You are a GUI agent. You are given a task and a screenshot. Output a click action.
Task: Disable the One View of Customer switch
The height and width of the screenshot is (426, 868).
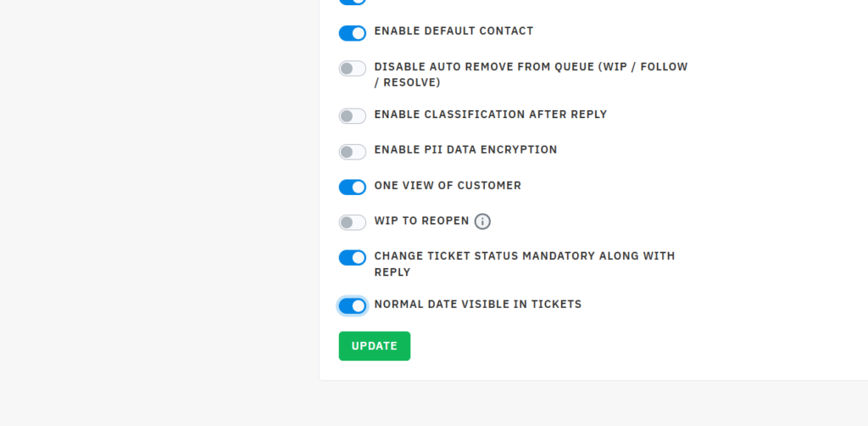353,188
